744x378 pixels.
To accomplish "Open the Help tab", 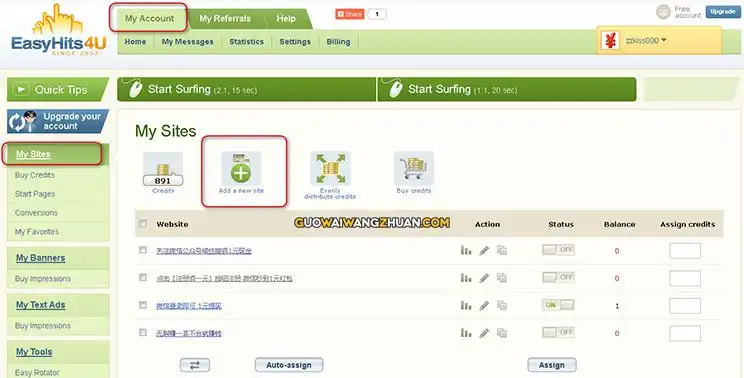I will point(286,18).
